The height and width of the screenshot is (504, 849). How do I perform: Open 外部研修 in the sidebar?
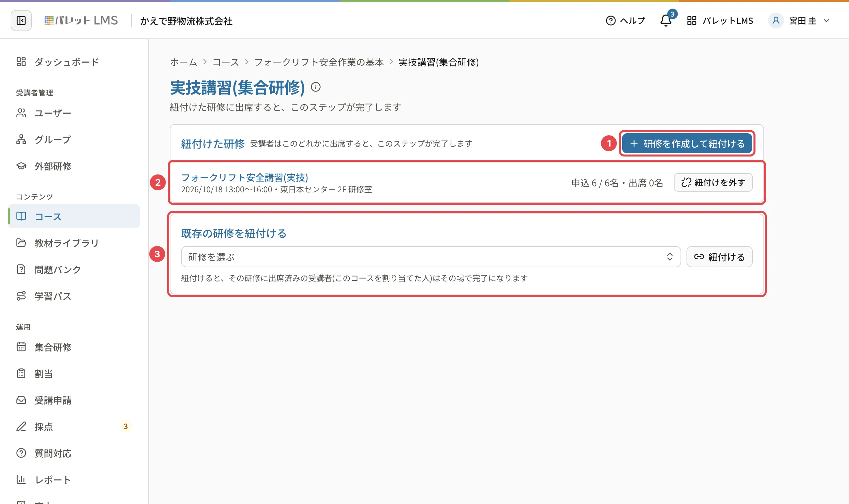pyautogui.click(x=74, y=166)
